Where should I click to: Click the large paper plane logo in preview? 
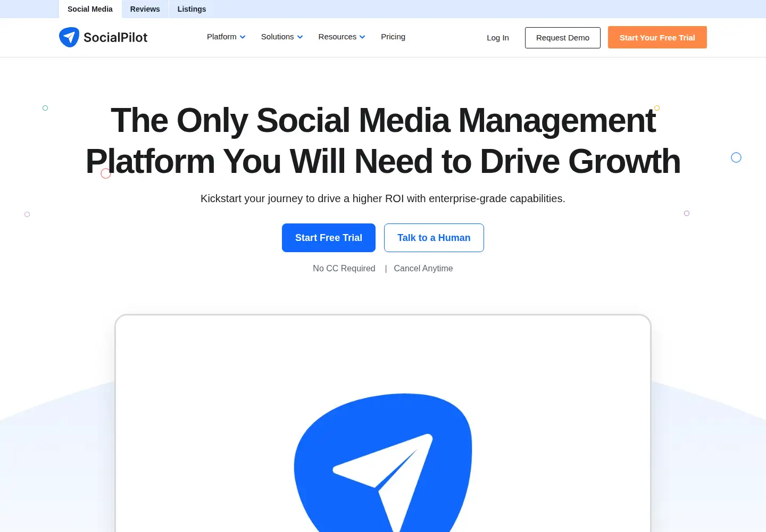coord(383,462)
